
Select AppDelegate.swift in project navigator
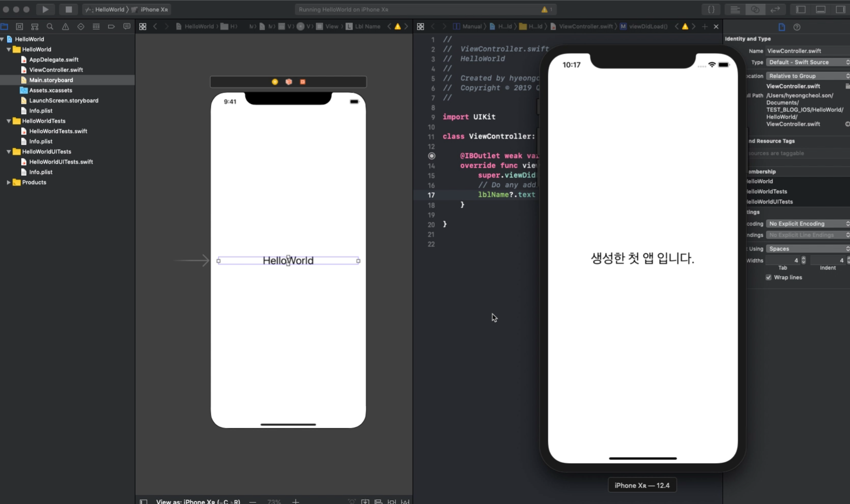[x=54, y=59]
